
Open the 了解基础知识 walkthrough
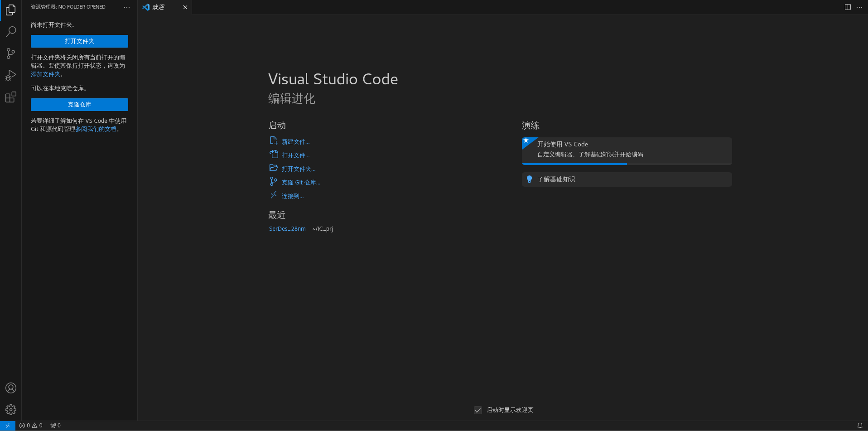(x=627, y=179)
